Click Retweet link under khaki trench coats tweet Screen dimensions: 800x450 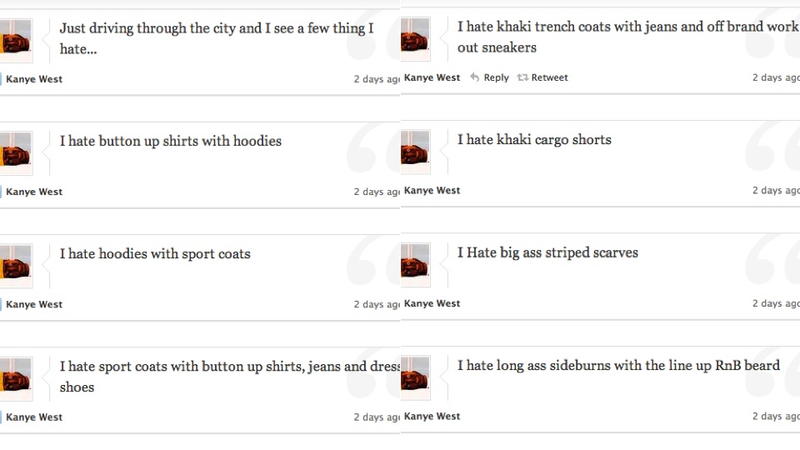(x=549, y=78)
